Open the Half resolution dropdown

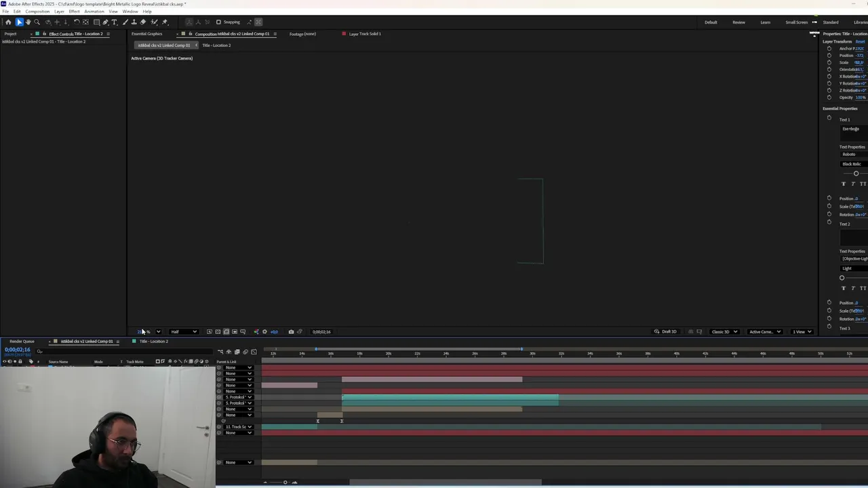(184, 331)
